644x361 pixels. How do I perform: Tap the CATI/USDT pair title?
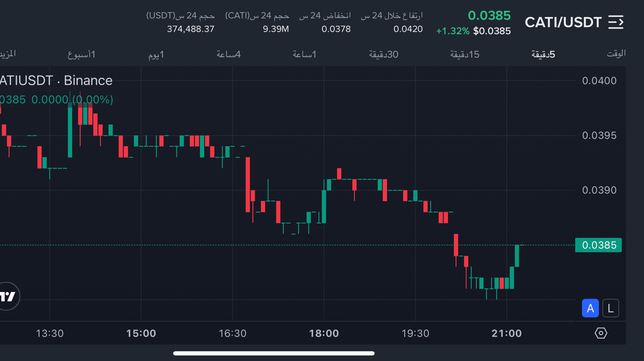[x=563, y=22]
